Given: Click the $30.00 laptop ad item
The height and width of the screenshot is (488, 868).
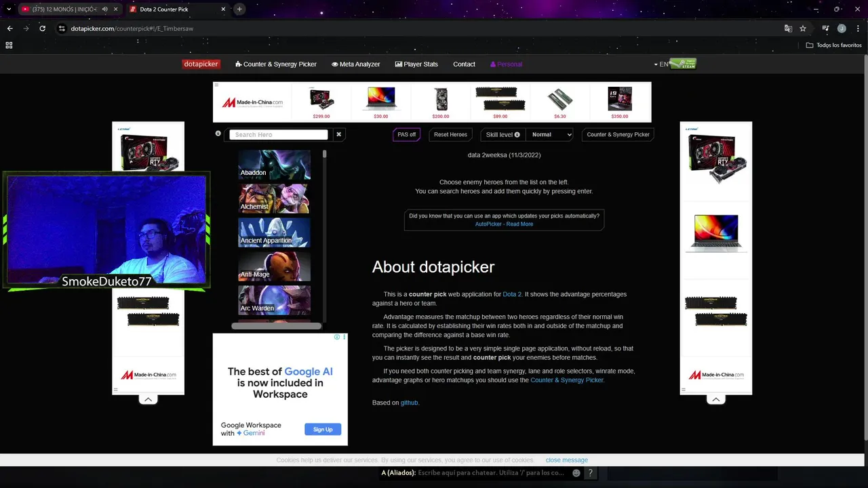Looking at the screenshot, I should (381, 102).
